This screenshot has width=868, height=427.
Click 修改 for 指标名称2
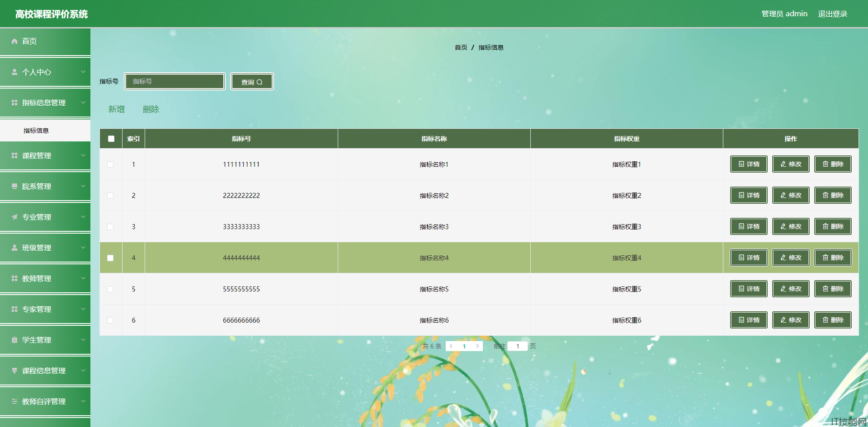coord(791,195)
